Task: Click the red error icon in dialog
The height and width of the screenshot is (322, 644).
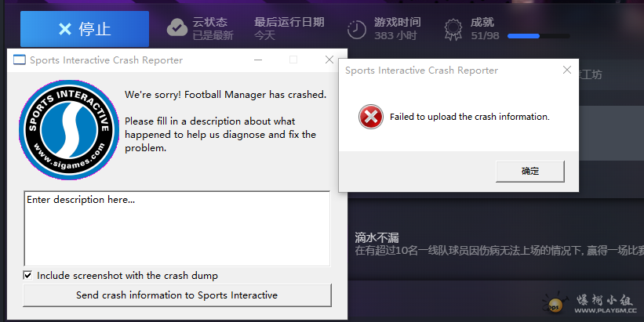Action: tap(369, 118)
